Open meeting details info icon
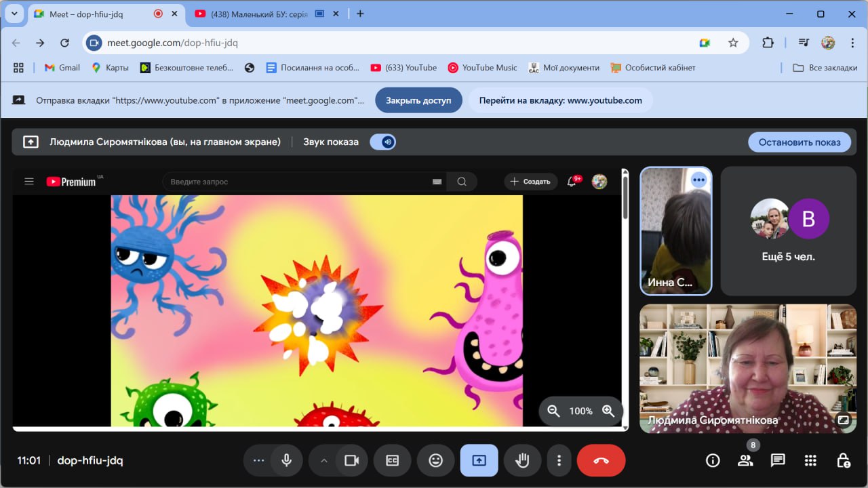The height and width of the screenshot is (488, 868). (713, 460)
